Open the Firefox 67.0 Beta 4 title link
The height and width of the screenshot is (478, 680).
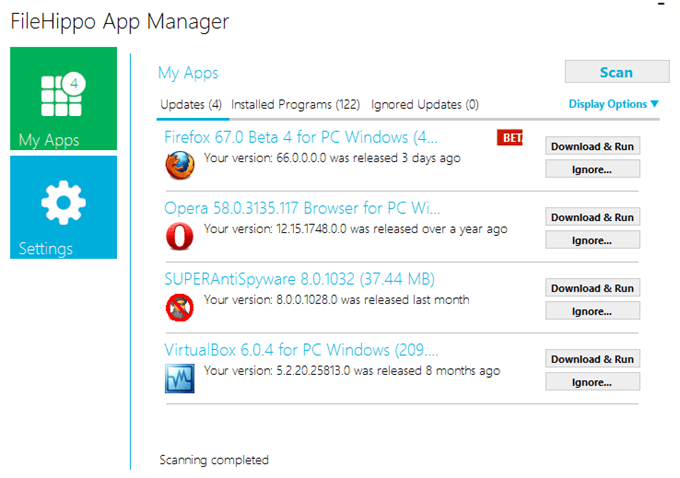(300, 137)
